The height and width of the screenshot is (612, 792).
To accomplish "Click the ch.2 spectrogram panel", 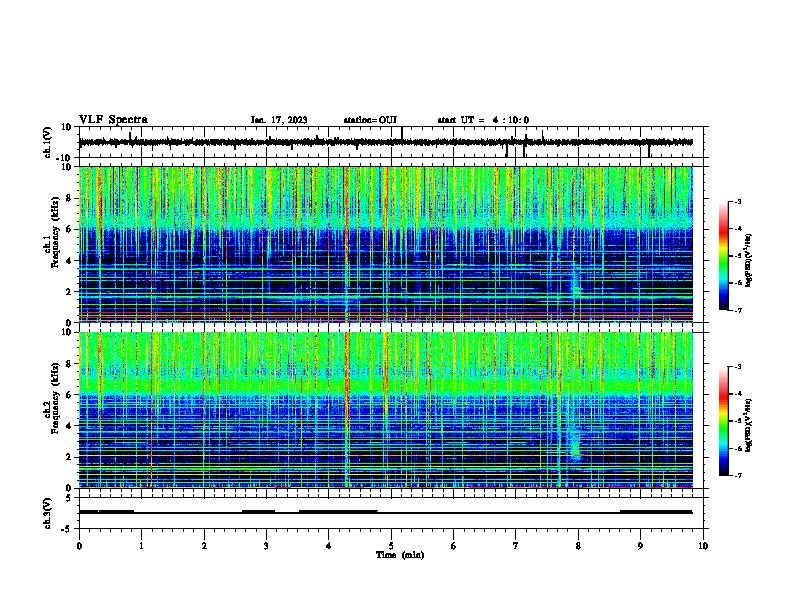I will point(386,410).
